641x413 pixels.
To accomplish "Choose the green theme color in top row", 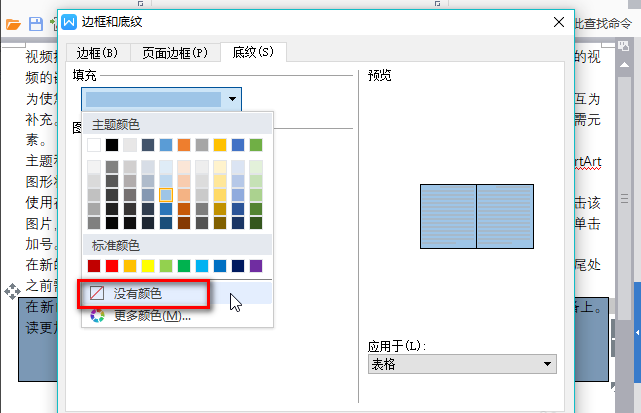I will point(255,145).
